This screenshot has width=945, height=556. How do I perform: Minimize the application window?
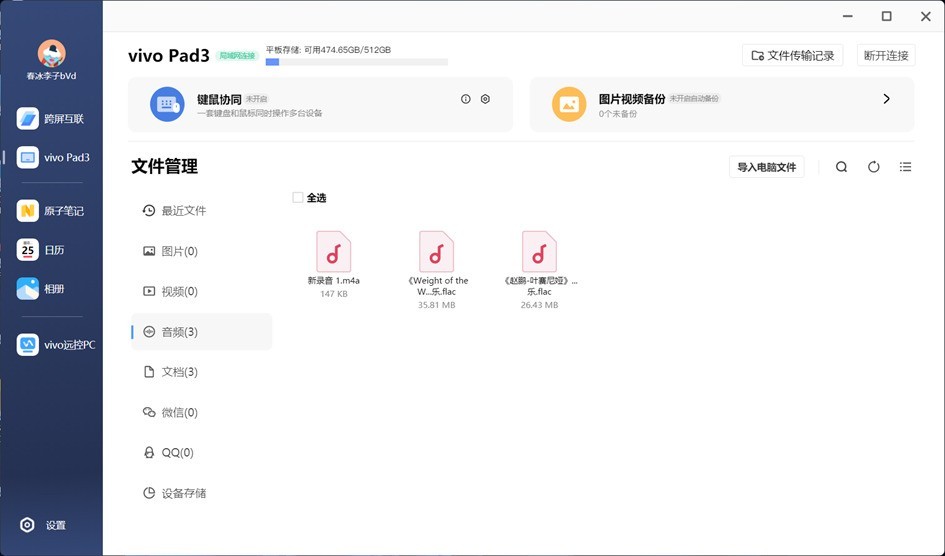point(847,16)
